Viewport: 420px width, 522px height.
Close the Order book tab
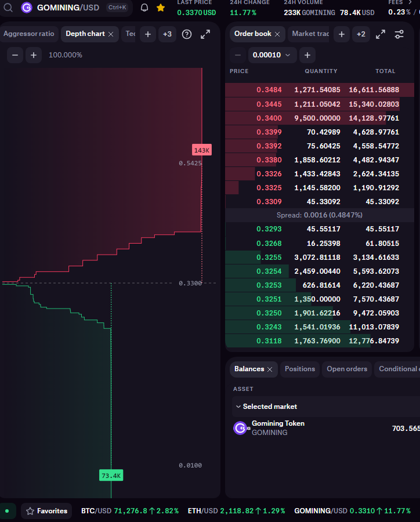coord(277,34)
